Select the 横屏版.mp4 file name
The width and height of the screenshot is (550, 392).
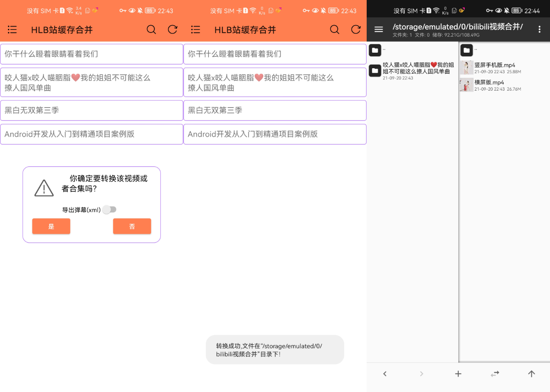click(x=489, y=82)
